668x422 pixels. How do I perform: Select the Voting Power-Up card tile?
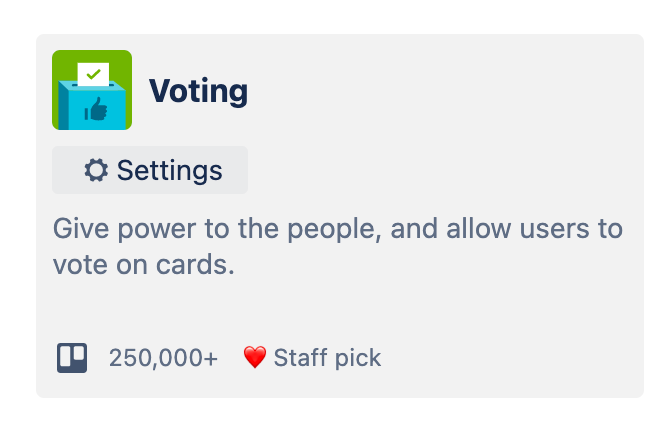[x=340, y=216]
